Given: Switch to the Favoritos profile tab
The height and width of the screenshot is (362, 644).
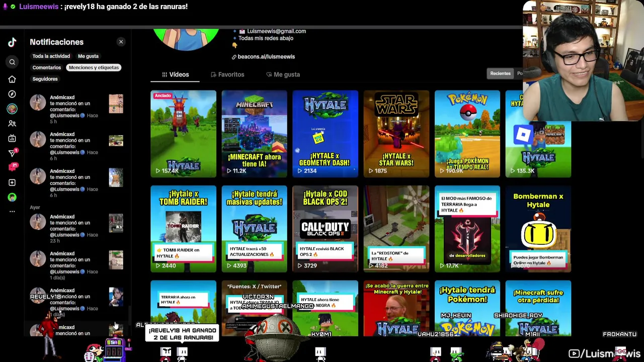Looking at the screenshot, I should [227, 74].
